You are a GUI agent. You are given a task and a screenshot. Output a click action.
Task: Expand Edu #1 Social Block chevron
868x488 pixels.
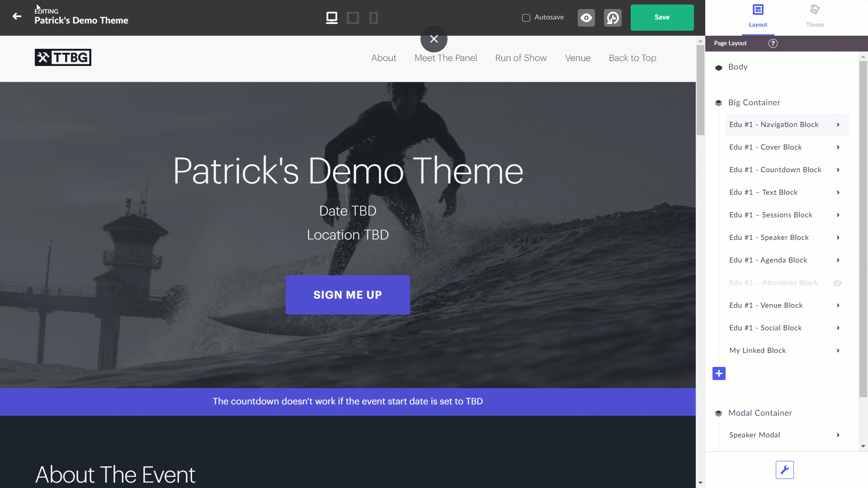[x=838, y=328]
